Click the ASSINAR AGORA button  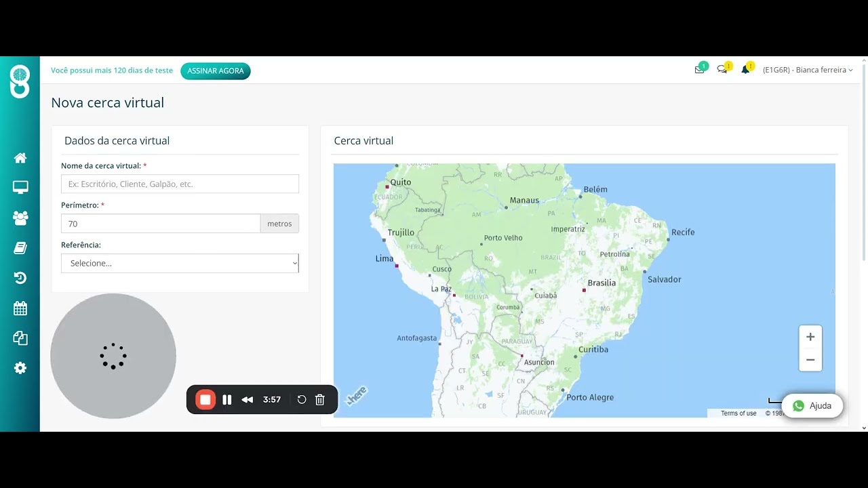[x=216, y=71]
